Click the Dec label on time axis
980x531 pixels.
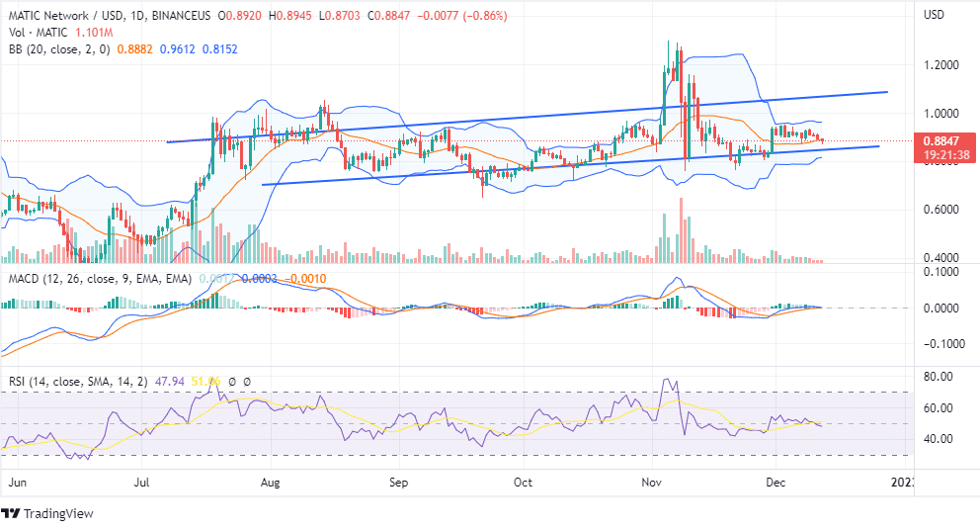(775, 483)
